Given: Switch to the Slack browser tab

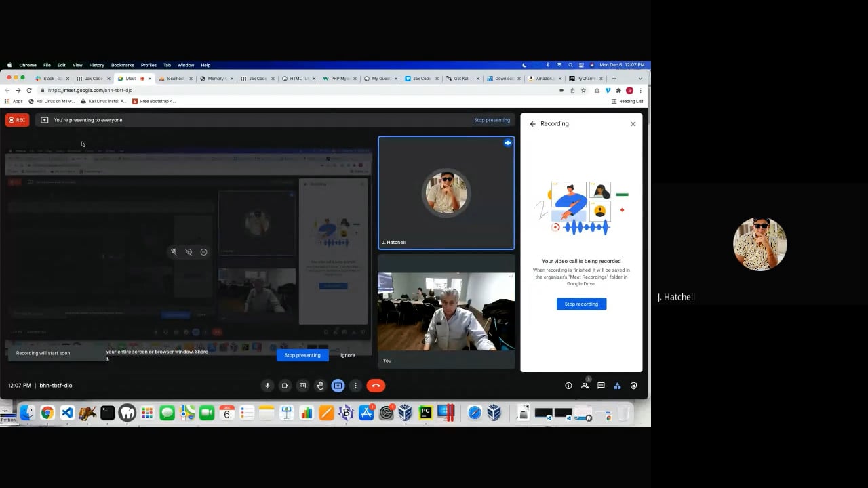Looking at the screenshot, I should coord(53,79).
